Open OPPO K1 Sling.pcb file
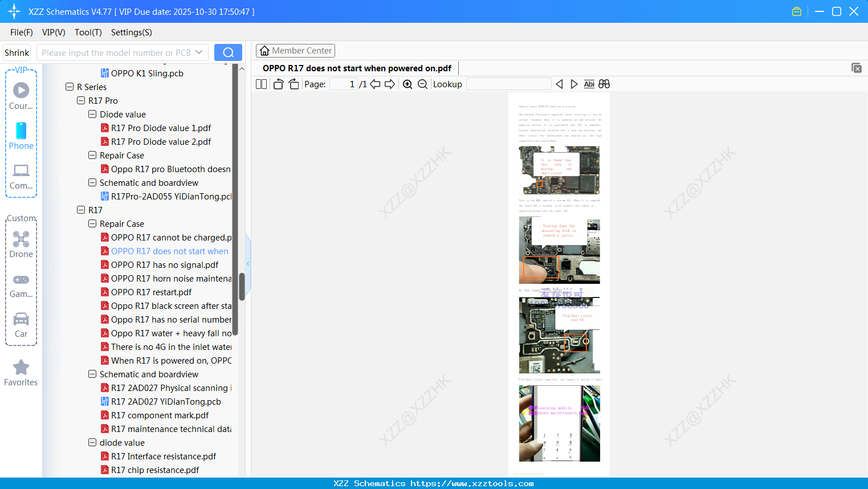This screenshot has width=868, height=489. tap(147, 74)
